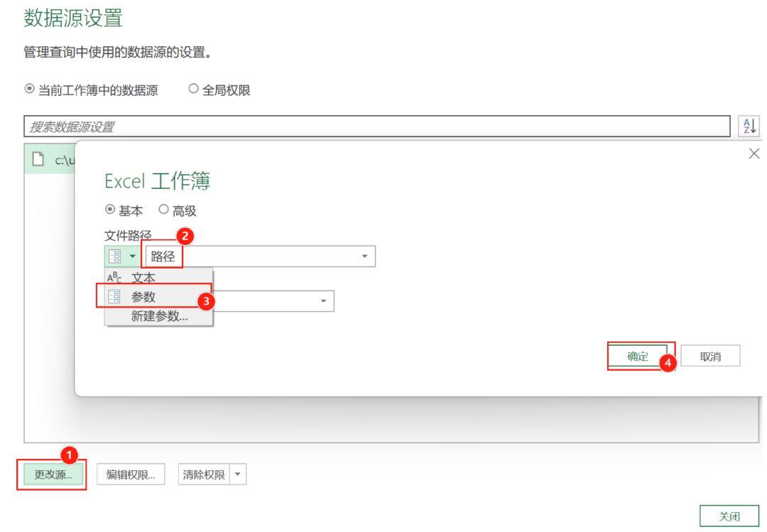Click the A-Z sort icon
The image size is (767, 532).
click(749, 126)
